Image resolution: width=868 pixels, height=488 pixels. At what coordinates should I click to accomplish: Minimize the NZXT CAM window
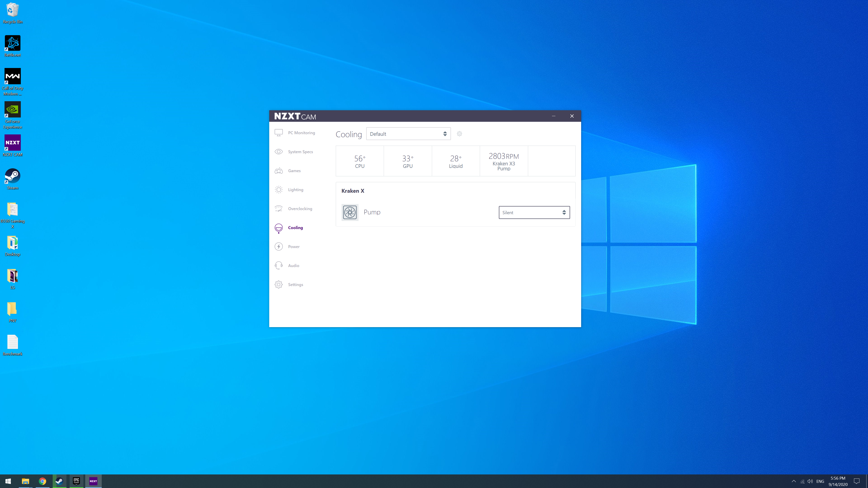pyautogui.click(x=553, y=116)
